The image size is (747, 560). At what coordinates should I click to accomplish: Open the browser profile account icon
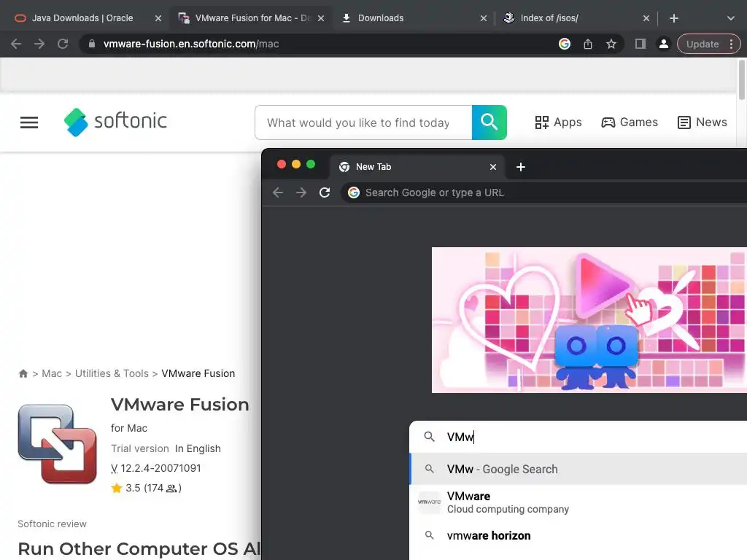tap(664, 44)
